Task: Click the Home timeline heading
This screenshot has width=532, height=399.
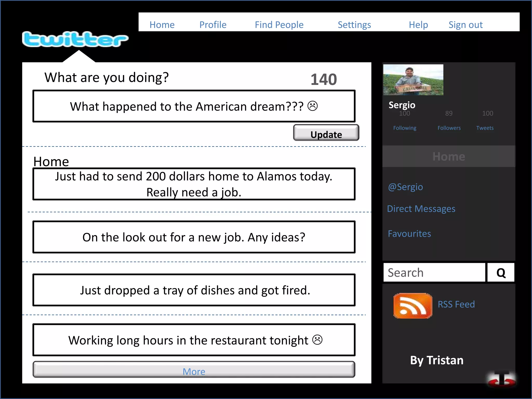Action: tap(51, 162)
